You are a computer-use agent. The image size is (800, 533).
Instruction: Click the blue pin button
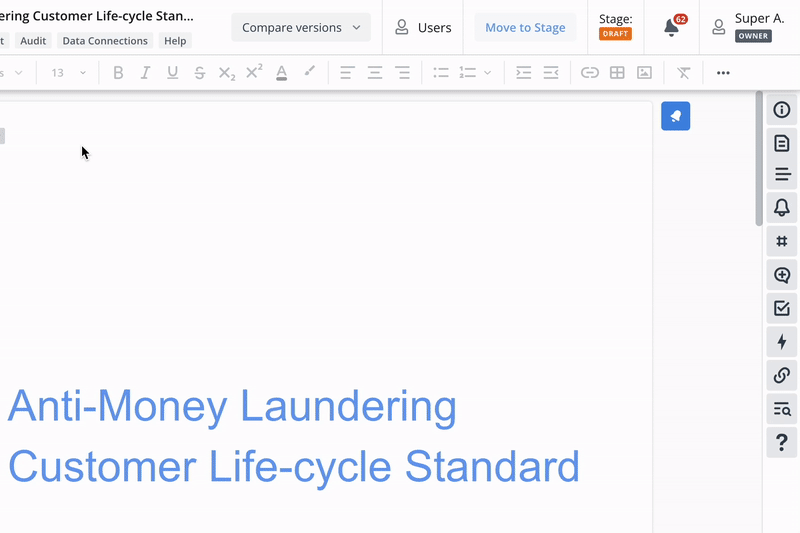coord(675,116)
